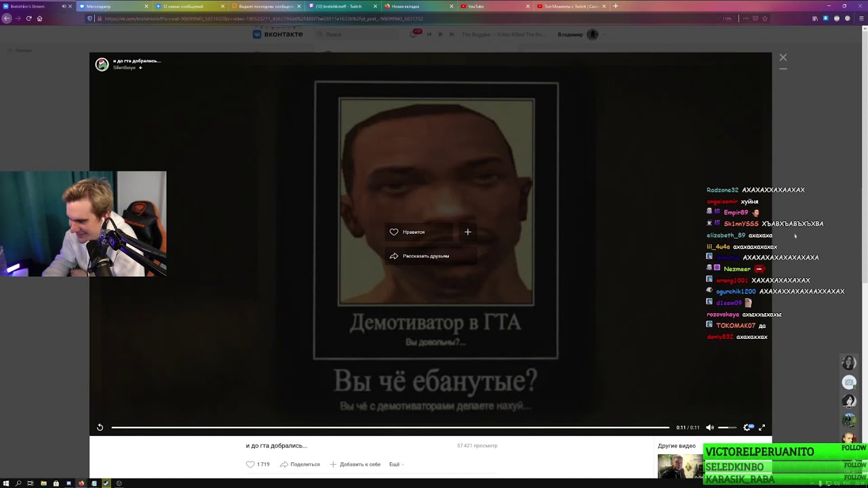Open Firefox from the taskbar
The image size is (868, 488).
pyautogui.click(x=81, y=483)
